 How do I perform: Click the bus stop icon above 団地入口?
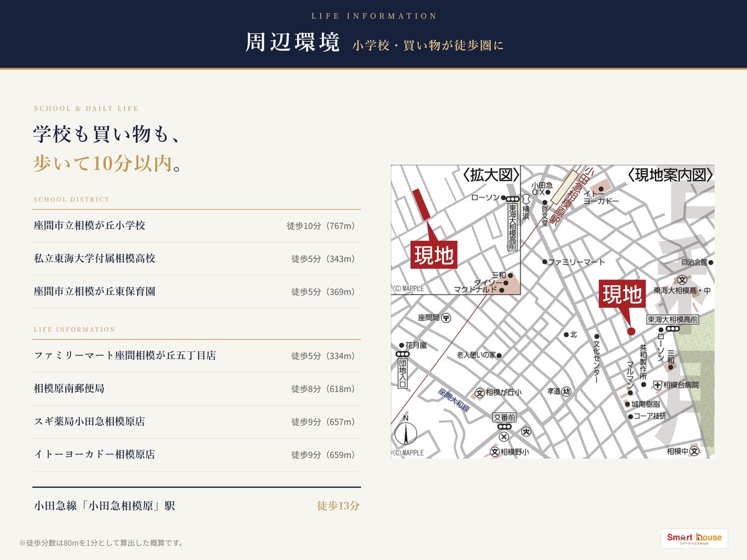[402, 354]
